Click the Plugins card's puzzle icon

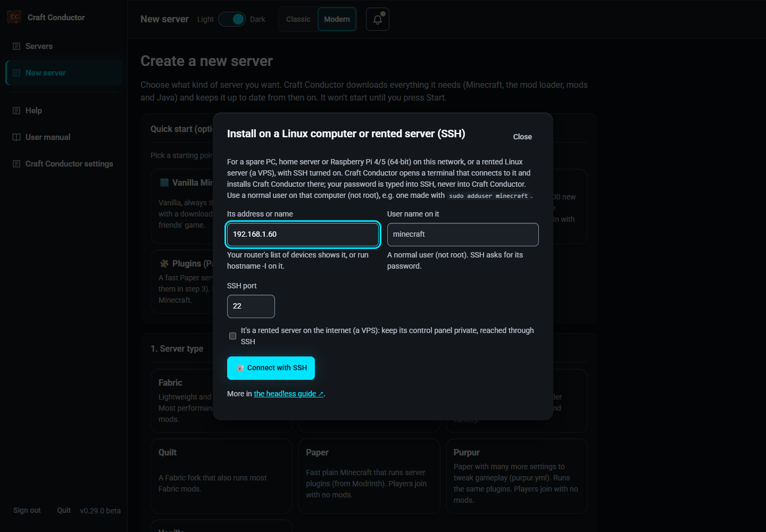click(164, 263)
